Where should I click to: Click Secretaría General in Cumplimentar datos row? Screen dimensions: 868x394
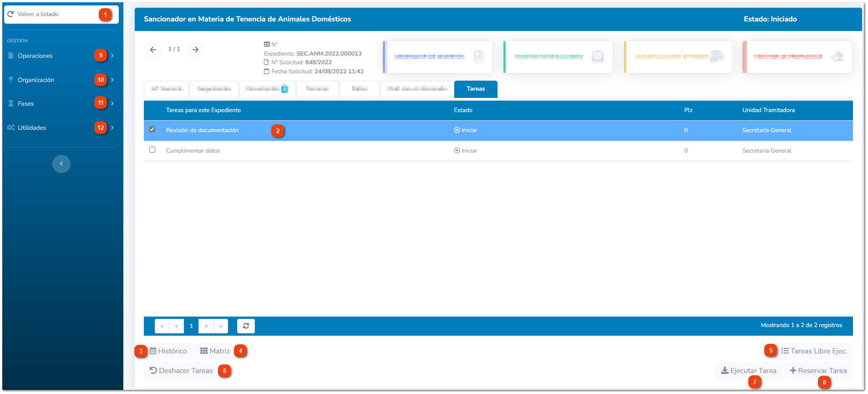point(766,151)
